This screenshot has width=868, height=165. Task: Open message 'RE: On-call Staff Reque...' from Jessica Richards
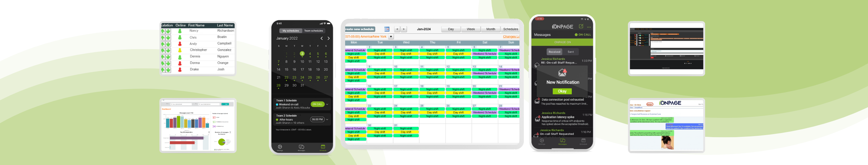(563, 61)
